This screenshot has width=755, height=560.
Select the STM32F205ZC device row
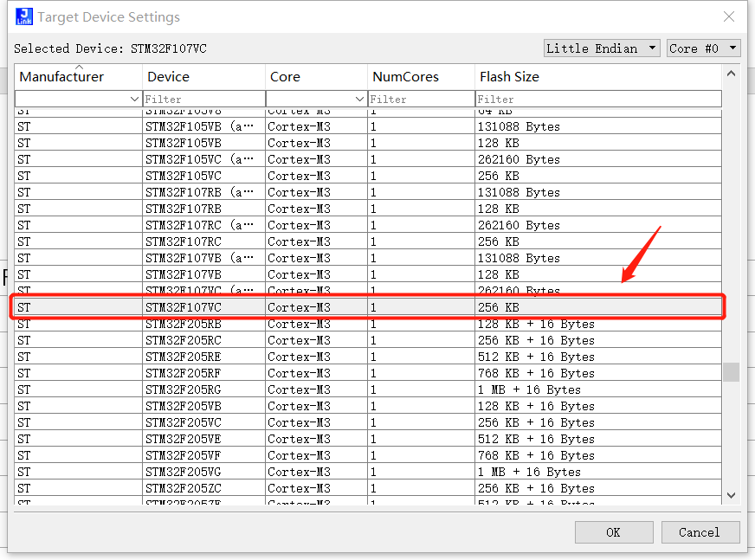(368, 488)
